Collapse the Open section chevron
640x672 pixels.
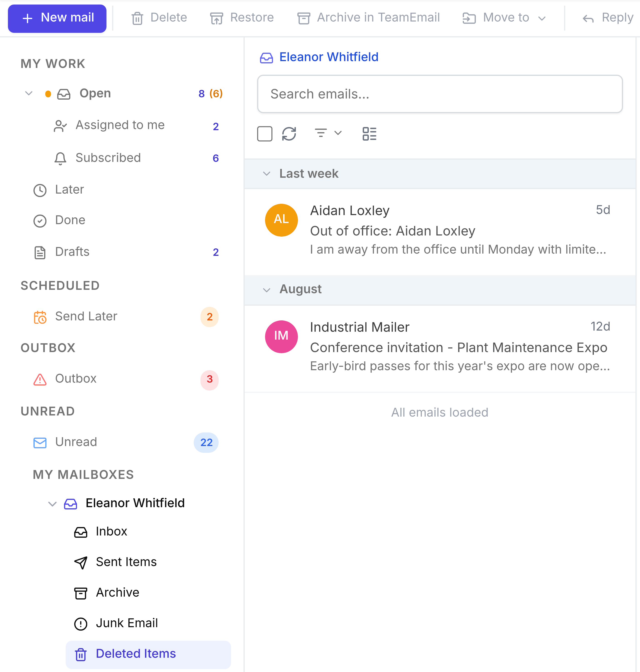click(x=29, y=94)
